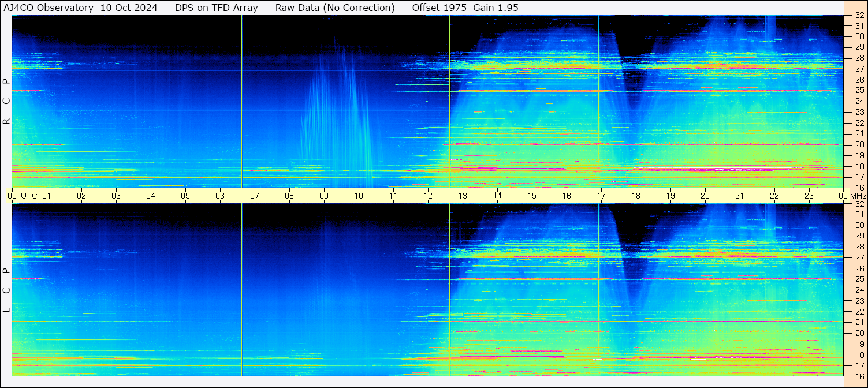Screen dimensions: 868x388
Task: Click the LCP label beside the lower spectrogram
Action: click(x=7, y=290)
